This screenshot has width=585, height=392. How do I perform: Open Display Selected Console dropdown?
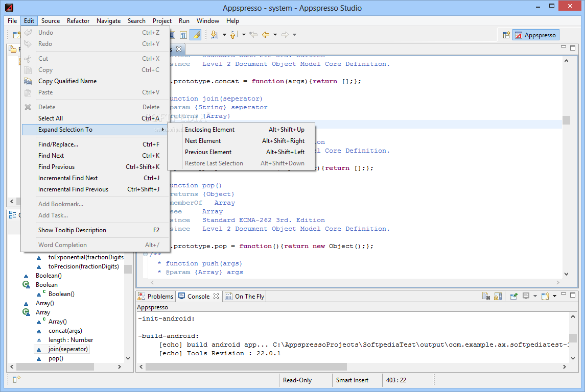pyautogui.click(x=535, y=296)
